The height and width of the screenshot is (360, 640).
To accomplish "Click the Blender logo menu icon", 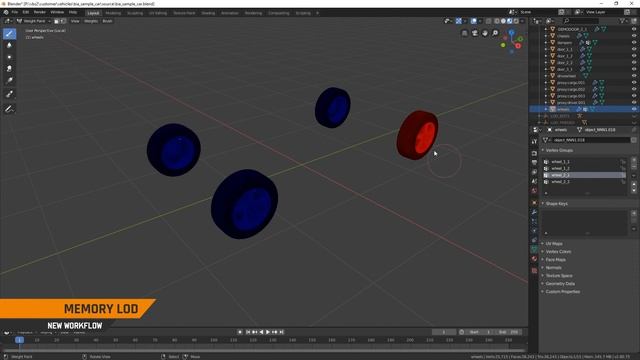I will 6,12.
